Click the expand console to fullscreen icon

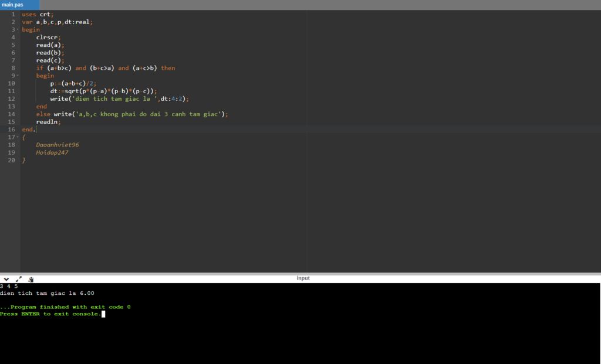tap(19, 280)
